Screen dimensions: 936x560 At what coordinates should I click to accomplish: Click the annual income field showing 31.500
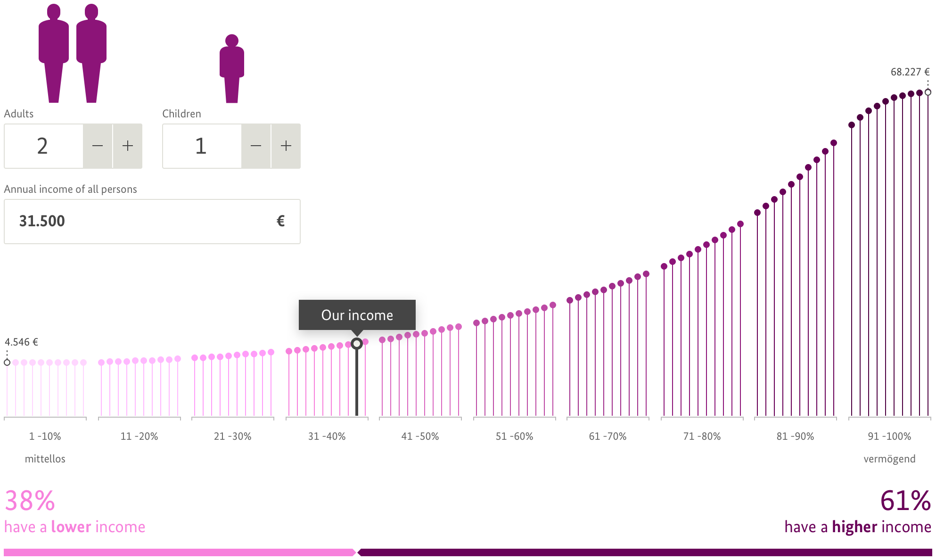point(152,222)
